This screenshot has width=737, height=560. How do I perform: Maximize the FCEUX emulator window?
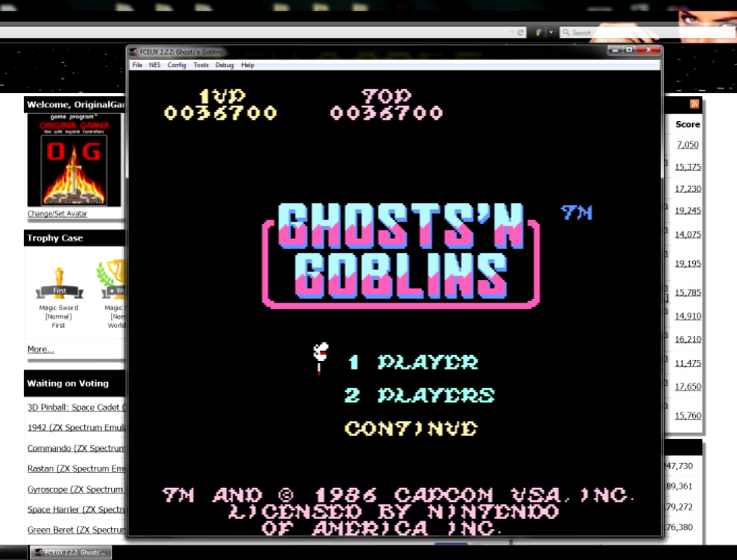point(629,50)
